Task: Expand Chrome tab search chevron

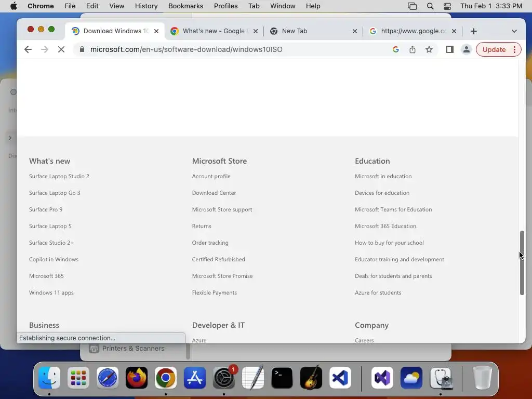Action: [x=514, y=31]
